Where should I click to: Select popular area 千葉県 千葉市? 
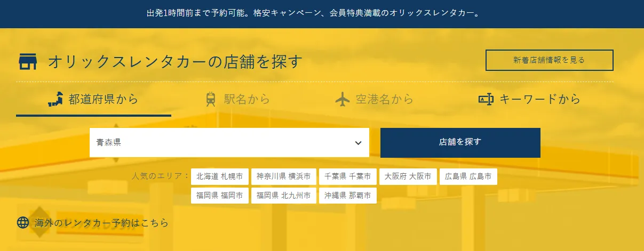coord(347,176)
